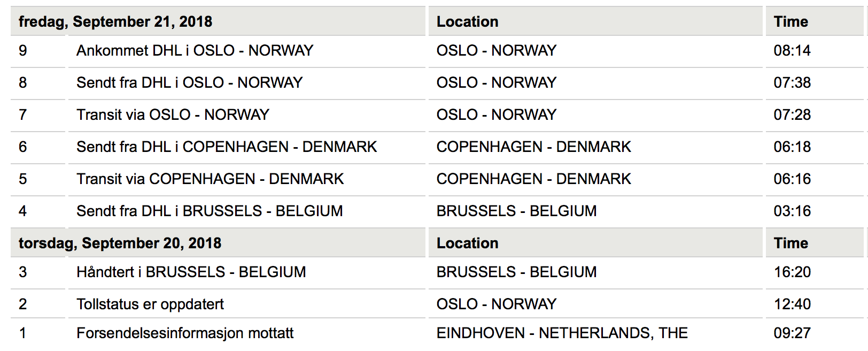Click the 03:16 time value
868x351 pixels.
click(792, 211)
